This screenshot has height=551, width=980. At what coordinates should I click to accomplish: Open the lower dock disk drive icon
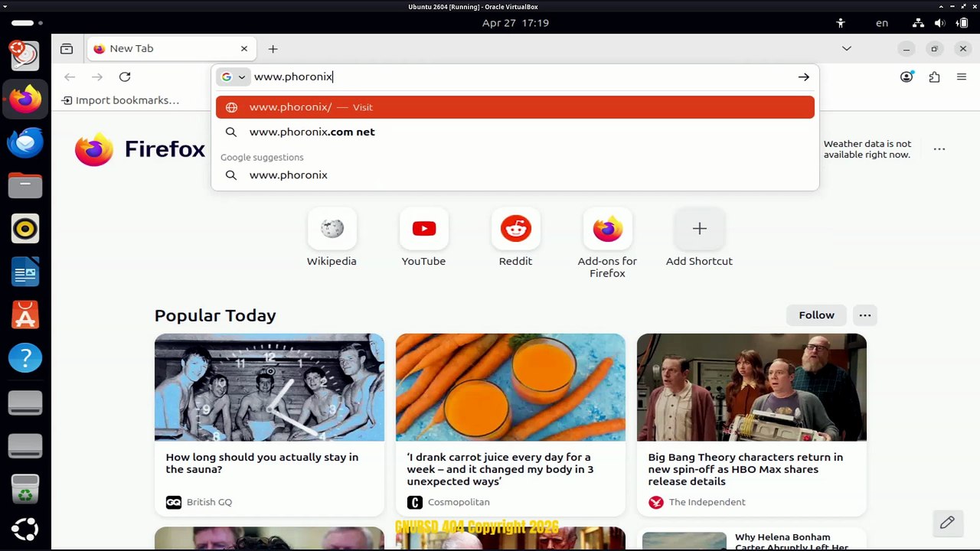pos(25,445)
